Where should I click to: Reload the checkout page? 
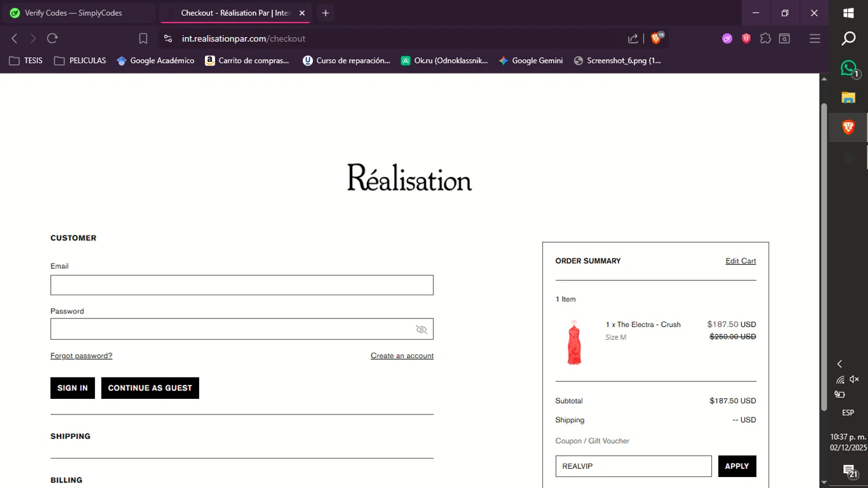pos(52,39)
